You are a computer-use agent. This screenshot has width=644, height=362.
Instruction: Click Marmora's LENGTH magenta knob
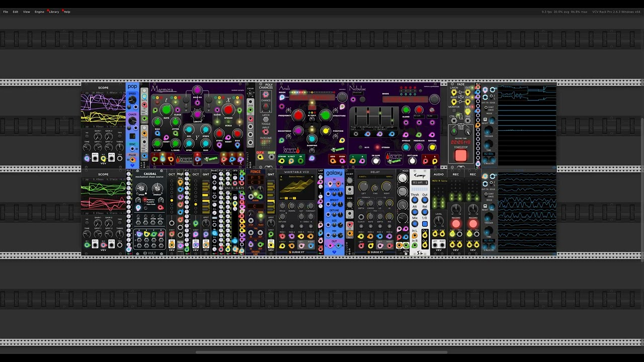197,115
